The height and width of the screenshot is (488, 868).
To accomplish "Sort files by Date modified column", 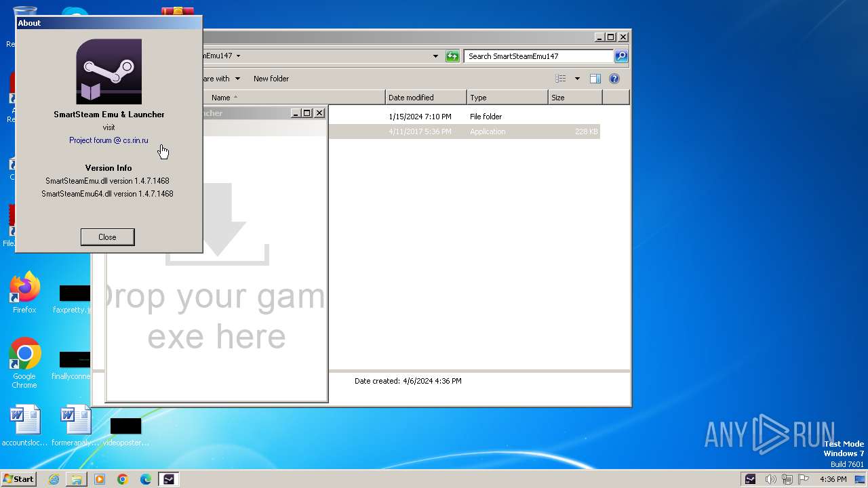I will point(426,98).
